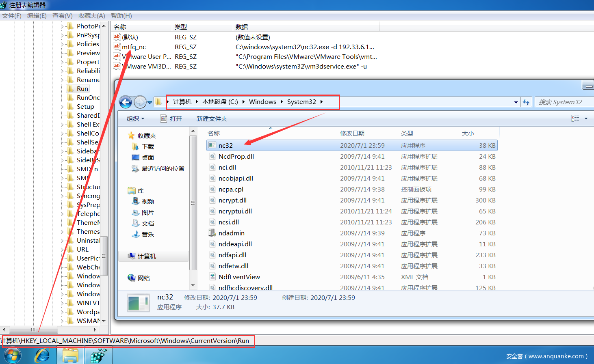
Task: Switch to Registry Editor taskbar button
Action: point(99,356)
